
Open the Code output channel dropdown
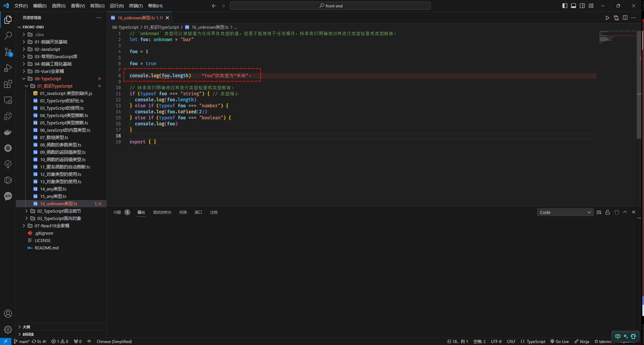coord(565,212)
